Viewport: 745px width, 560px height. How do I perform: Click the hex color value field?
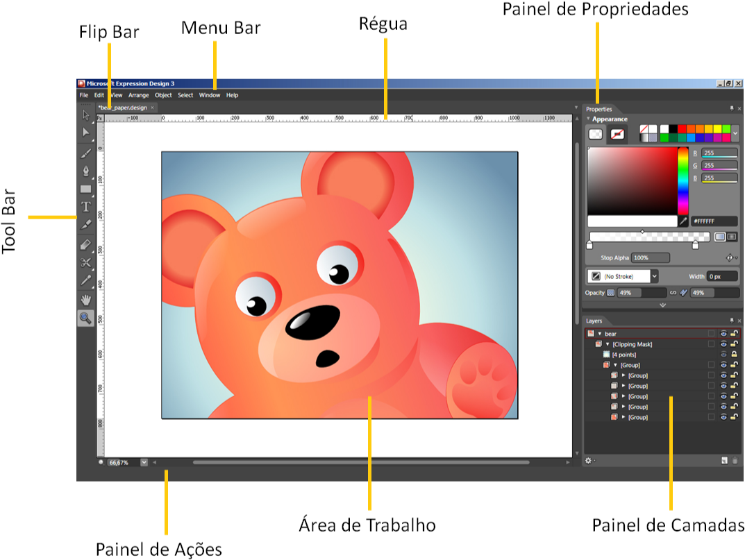[x=714, y=221]
